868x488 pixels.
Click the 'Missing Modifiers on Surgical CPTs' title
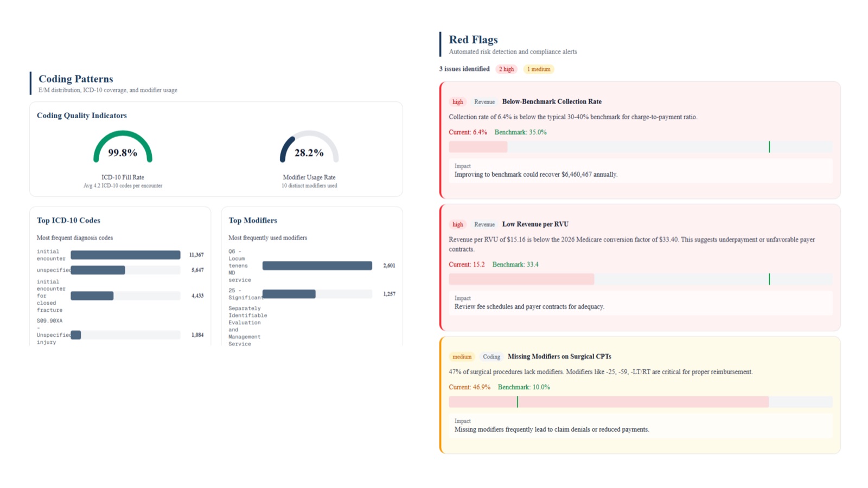click(559, 356)
